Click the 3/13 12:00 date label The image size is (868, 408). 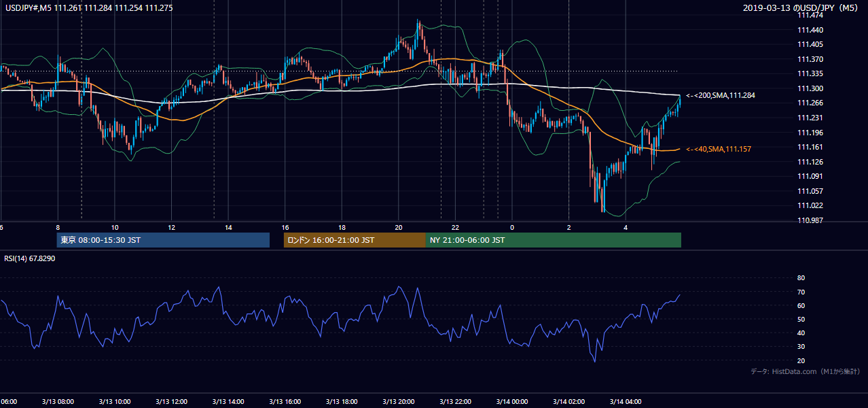click(171, 401)
